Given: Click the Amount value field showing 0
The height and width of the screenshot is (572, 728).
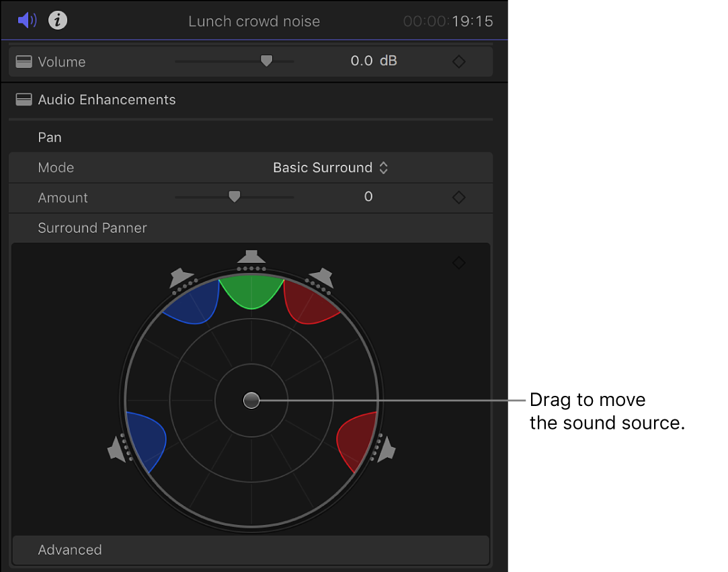Looking at the screenshot, I should coord(368,198).
